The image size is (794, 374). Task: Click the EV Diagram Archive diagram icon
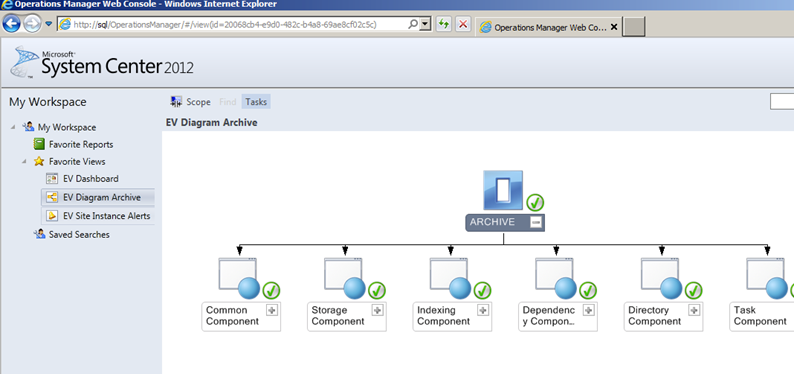tap(52, 197)
